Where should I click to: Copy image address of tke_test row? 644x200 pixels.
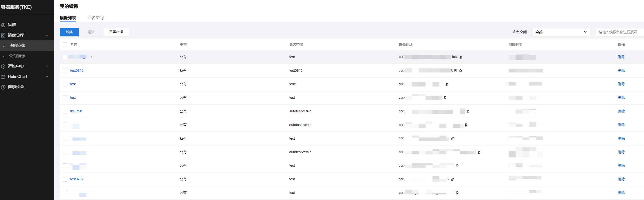(468, 111)
